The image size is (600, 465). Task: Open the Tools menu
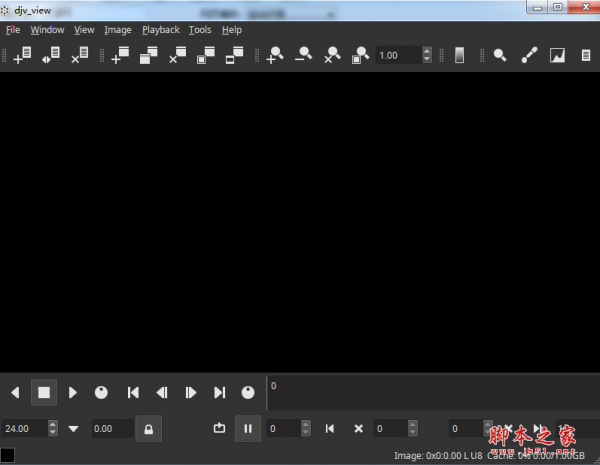coord(200,30)
